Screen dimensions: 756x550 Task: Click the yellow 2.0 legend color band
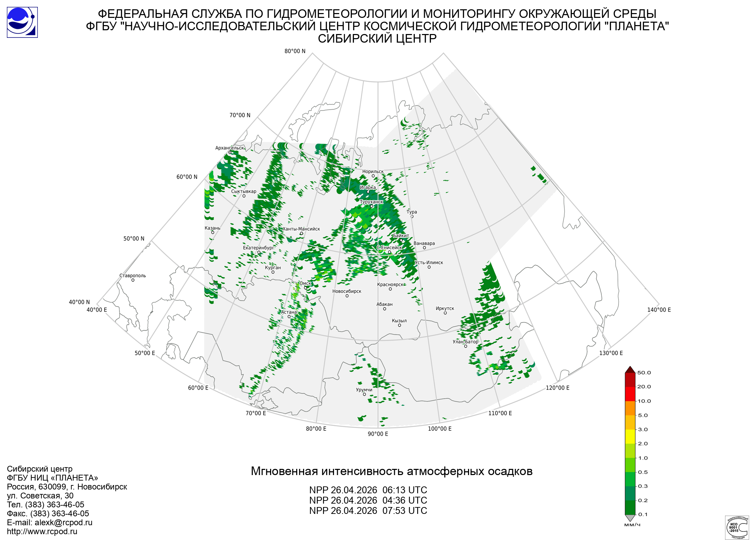click(x=630, y=437)
